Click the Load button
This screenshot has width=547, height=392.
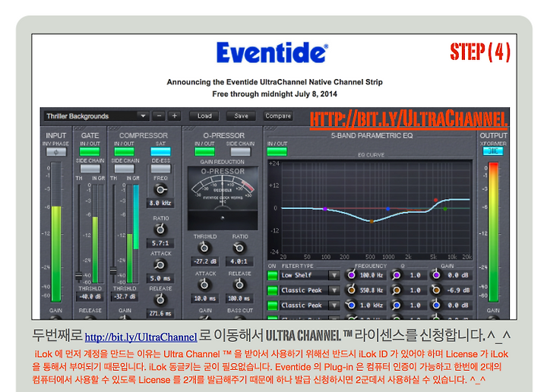pyautogui.click(x=204, y=115)
